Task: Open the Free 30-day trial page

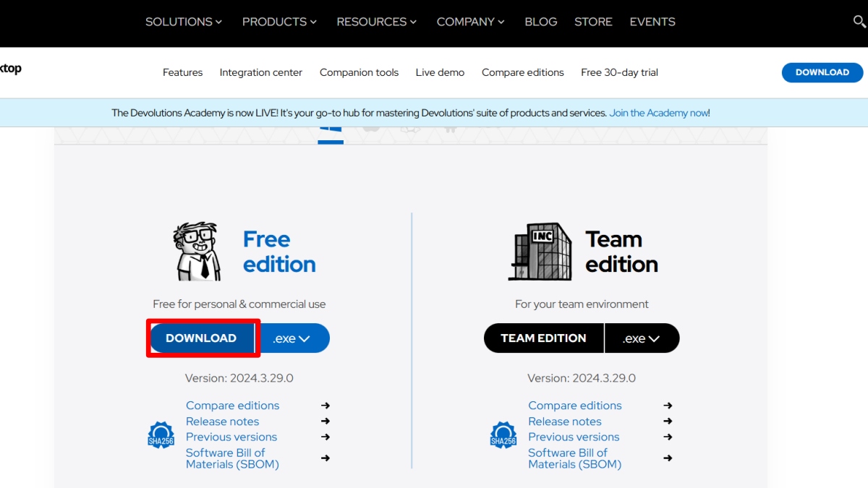Action: pyautogui.click(x=619, y=72)
